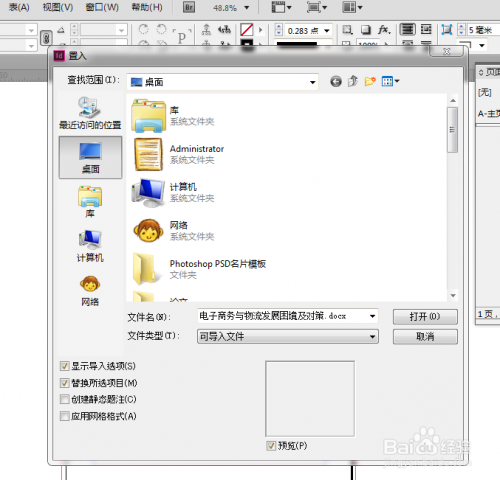Expand the 文件名 dropdown arrow
Screen dimensions: 500x480
(x=372, y=316)
